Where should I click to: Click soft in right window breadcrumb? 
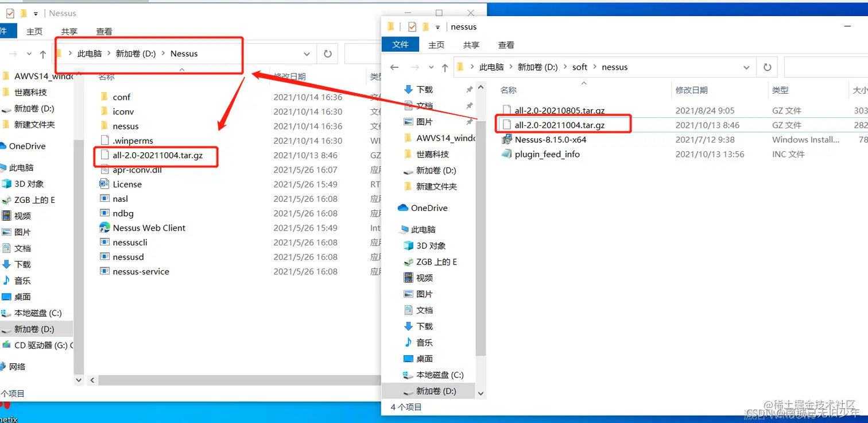coord(580,67)
